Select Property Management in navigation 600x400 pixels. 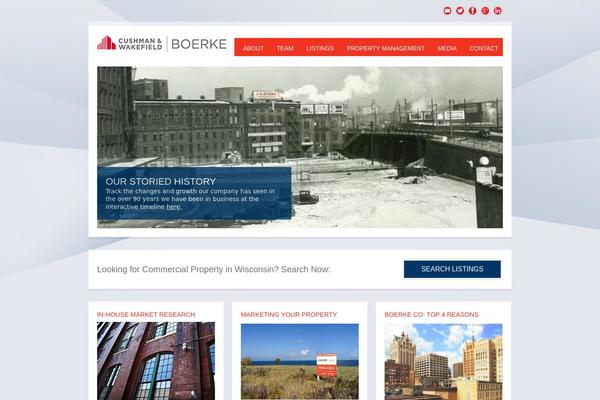point(386,48)
